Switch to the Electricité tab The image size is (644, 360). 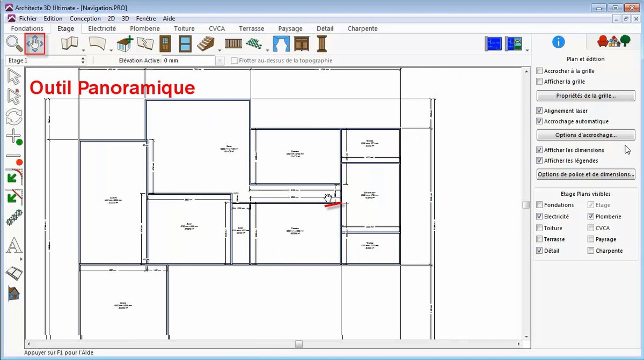[102, 28]
